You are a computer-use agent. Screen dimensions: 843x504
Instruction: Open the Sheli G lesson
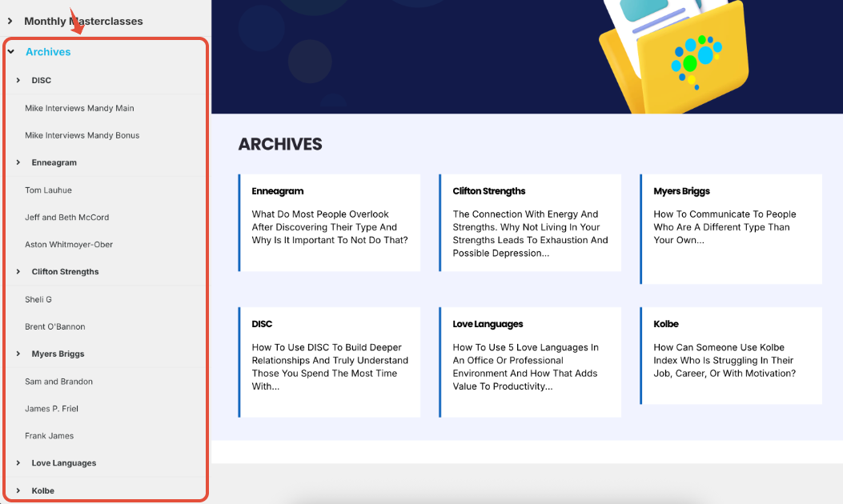(38, 299)
